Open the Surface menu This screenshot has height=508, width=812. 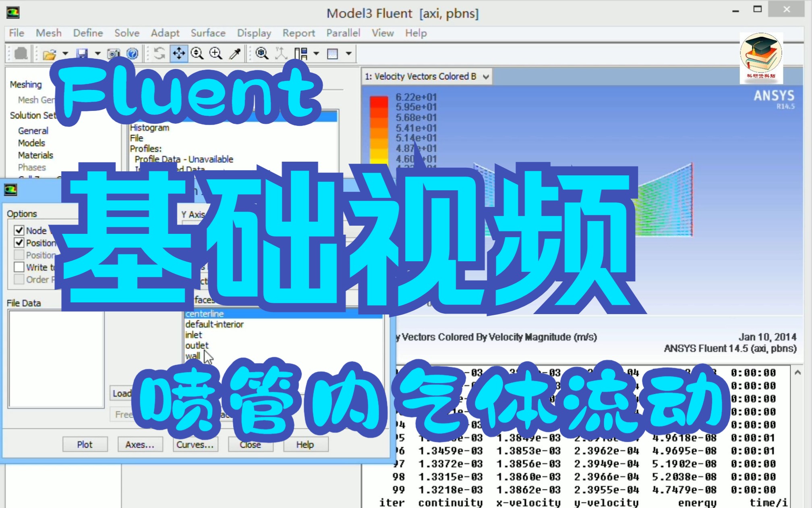[x=208, y=33]
